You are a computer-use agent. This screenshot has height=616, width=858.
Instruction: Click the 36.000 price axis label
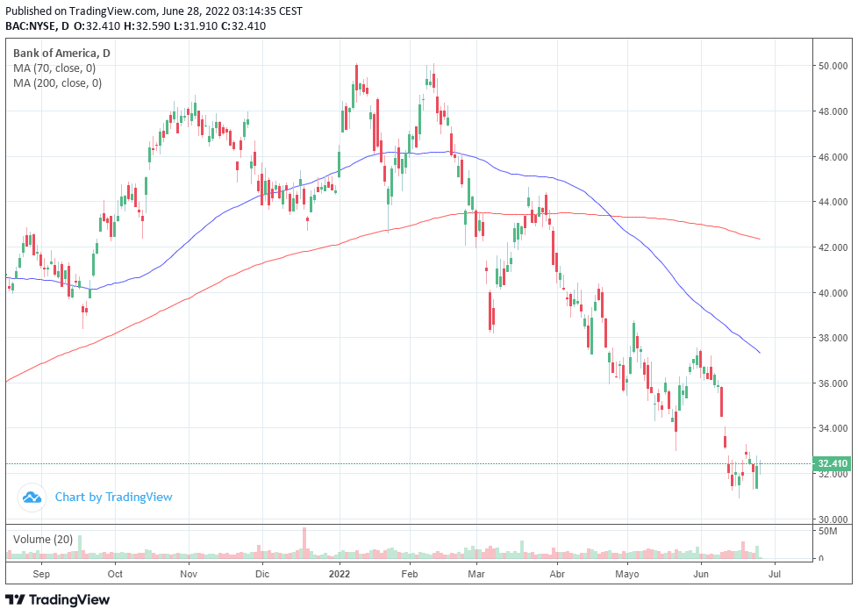click(833, 383)
